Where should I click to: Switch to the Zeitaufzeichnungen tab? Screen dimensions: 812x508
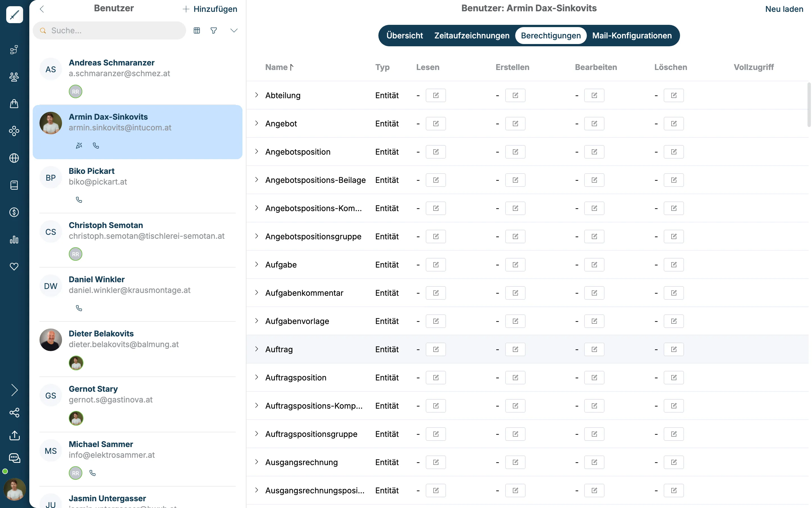[472, 36]
